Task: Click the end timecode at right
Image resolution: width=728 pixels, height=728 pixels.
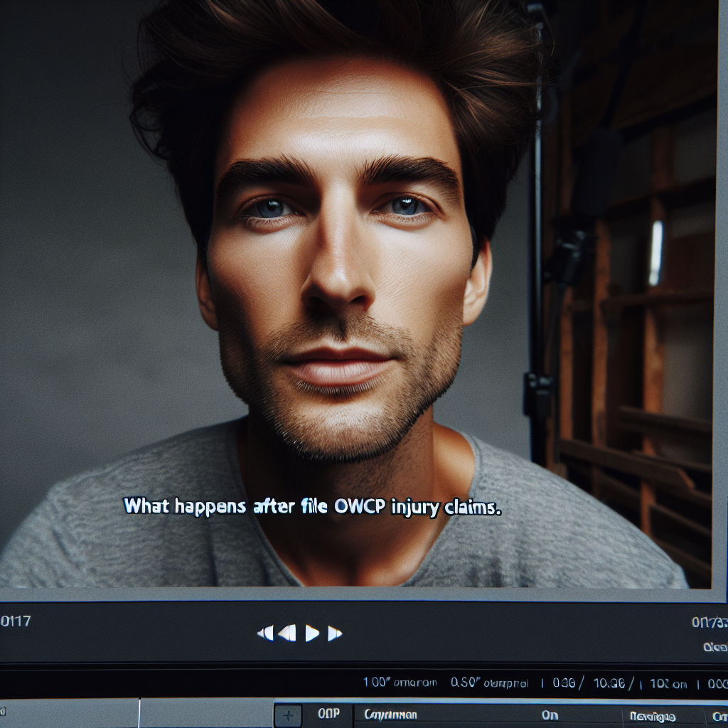Action: tap(709, 622)
